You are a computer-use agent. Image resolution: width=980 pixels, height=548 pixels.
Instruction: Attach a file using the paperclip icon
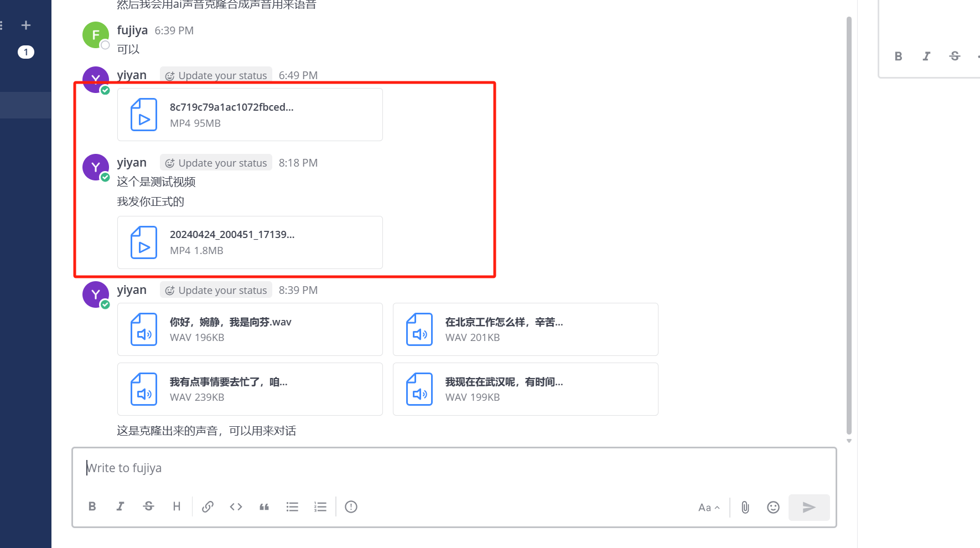tap(744, 507)
